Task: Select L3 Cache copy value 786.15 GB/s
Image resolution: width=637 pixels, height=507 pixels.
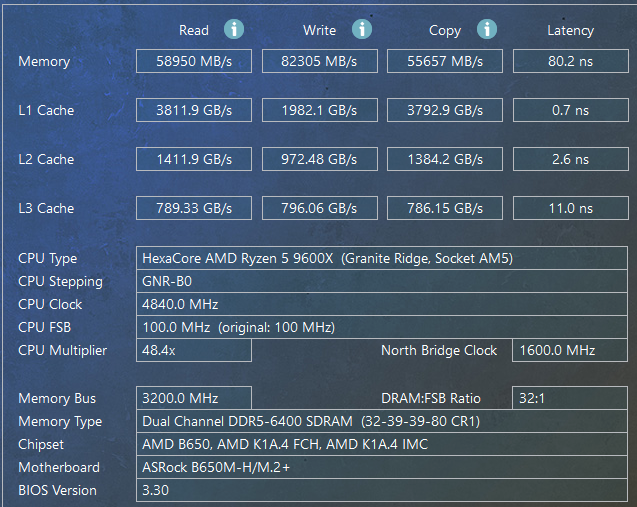Action: tap(445, 208)
